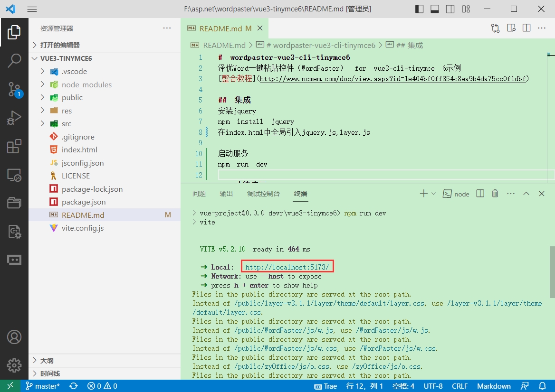Kill terminal with trash icon
Screen dimensions: 555x392
(495, 194)
